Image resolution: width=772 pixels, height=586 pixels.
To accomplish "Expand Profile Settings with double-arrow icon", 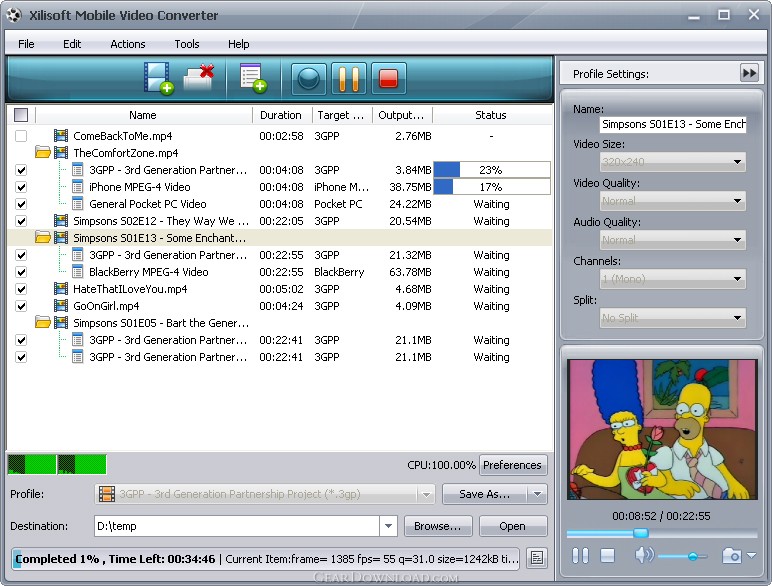I will [749, 73].
